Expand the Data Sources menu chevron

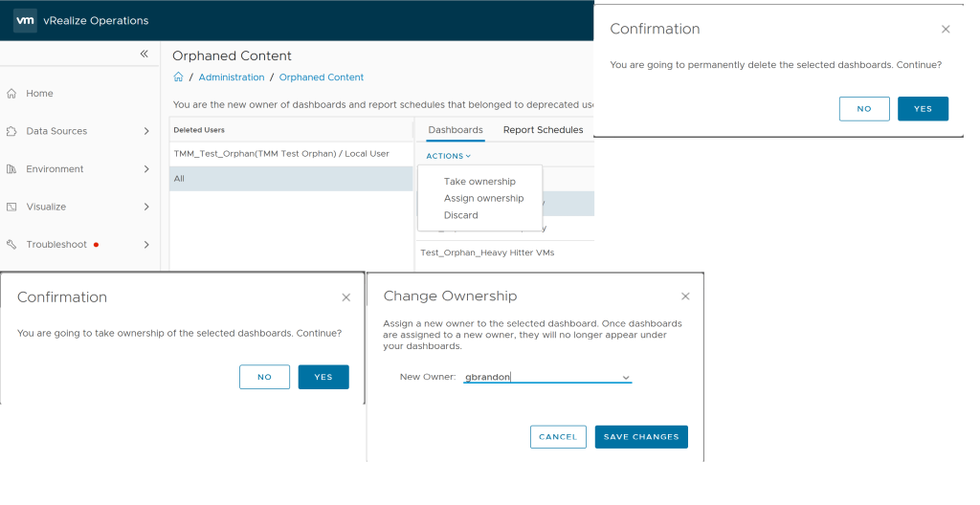click(146, 131)
